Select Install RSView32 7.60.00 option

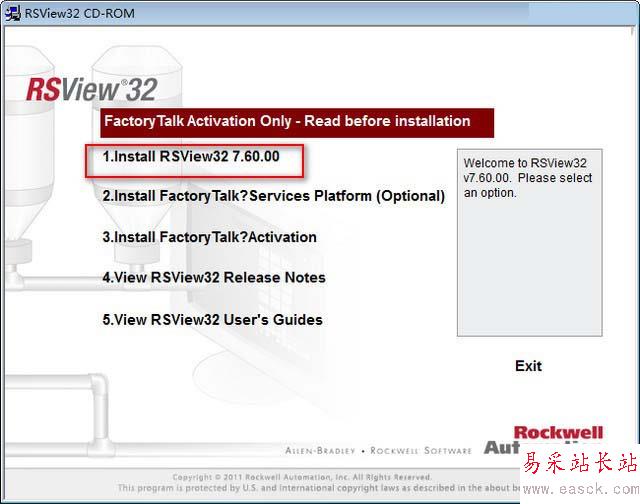[x=191, y=157]
